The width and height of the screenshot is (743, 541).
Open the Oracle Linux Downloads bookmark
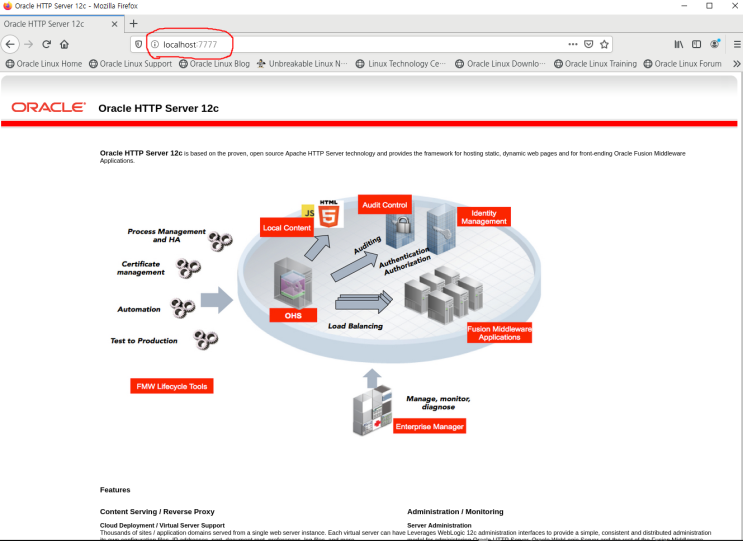pos(500,63)
